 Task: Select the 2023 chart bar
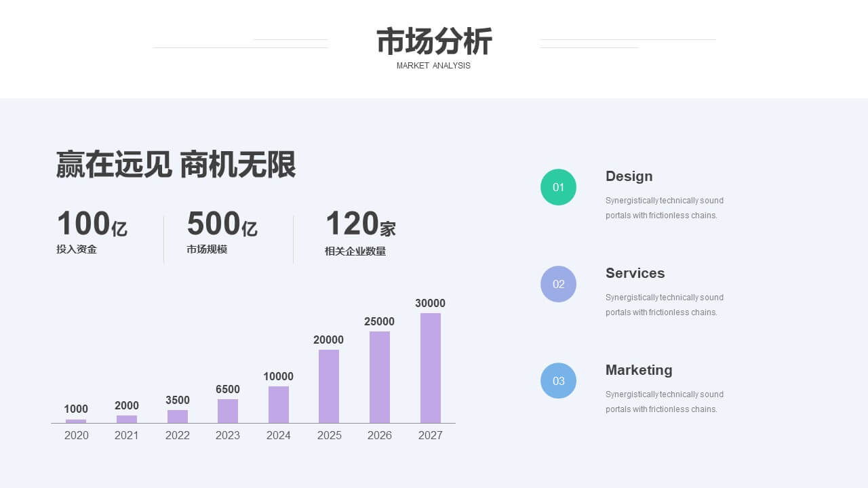(x=228, y=411)
